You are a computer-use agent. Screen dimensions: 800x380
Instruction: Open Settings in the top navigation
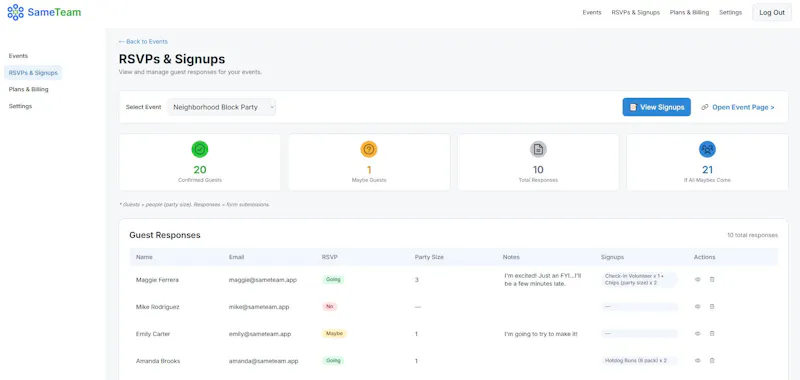[x=731, y=13]
